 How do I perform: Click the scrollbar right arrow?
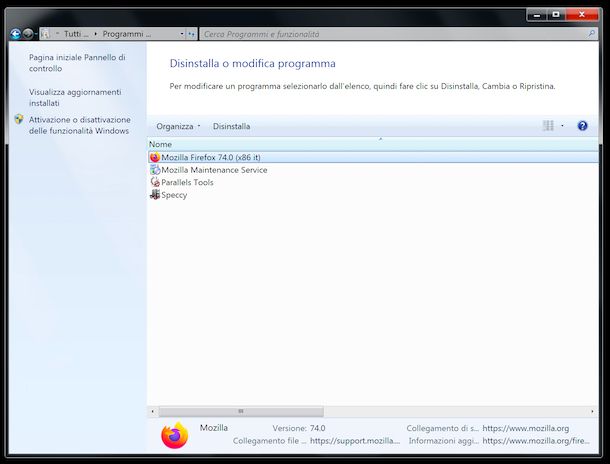tap(592, 411)
